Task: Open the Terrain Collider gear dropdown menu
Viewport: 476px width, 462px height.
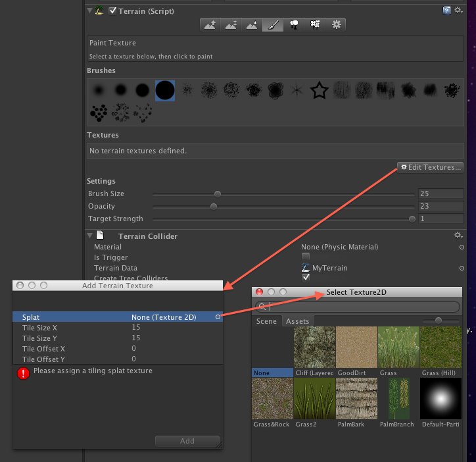Action: pyautogui.click(x=458, y=236)
